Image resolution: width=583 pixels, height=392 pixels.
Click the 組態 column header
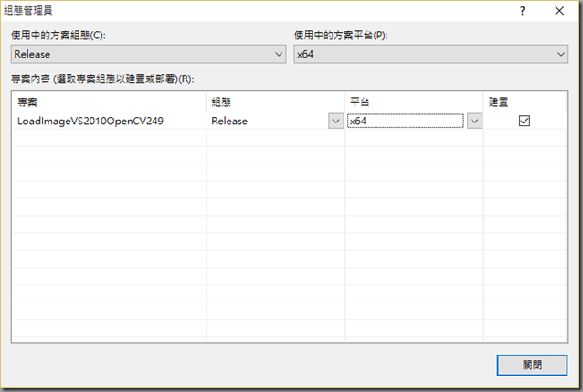pyautogui.click(x=276, y=102)
